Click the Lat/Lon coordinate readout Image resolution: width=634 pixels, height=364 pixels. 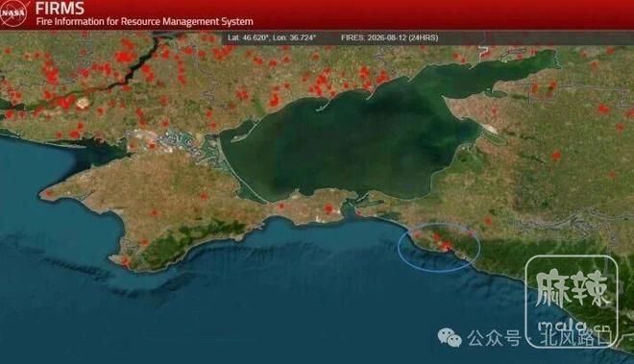pyautogui.click(x=271, y=37)
